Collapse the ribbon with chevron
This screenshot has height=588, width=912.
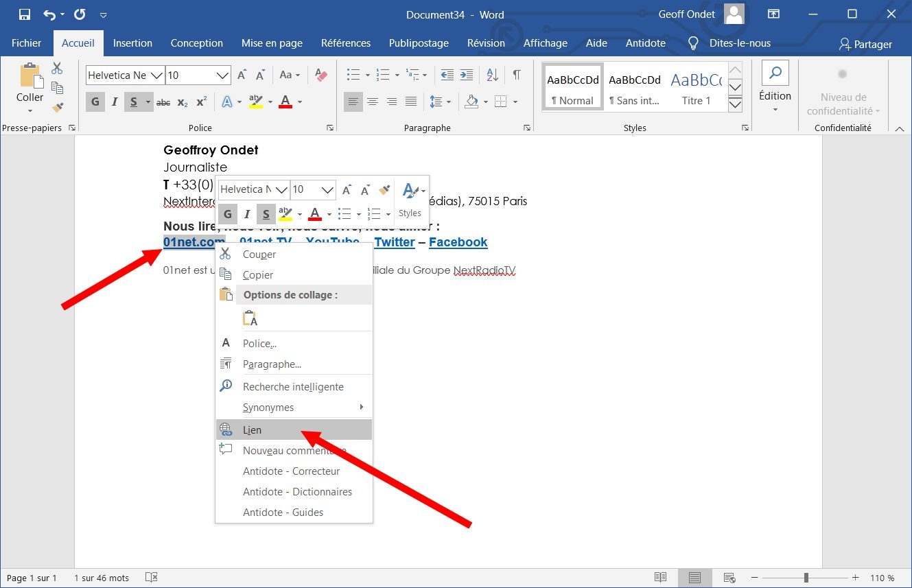pyautogui.click(x=900, y=128)
